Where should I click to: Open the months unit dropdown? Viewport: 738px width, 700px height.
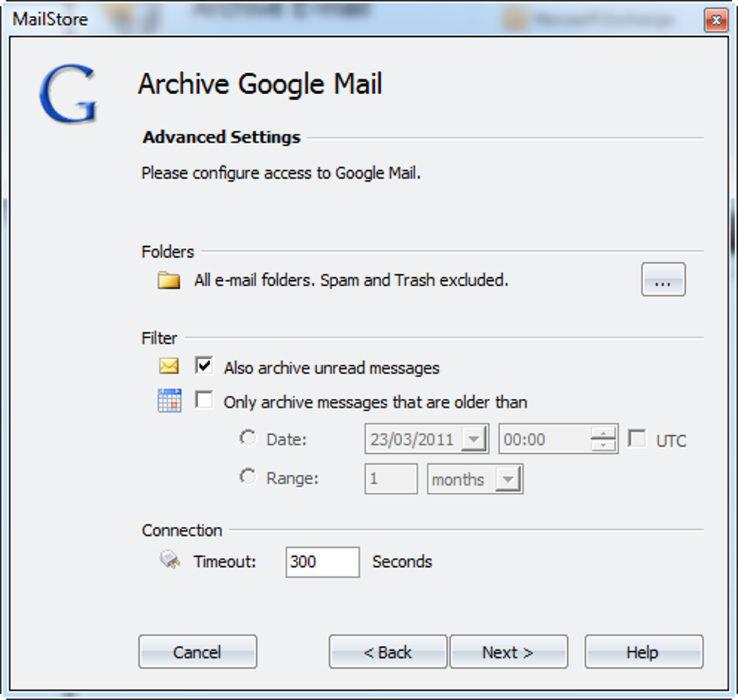pyautogui.click(x=508, y=479)
